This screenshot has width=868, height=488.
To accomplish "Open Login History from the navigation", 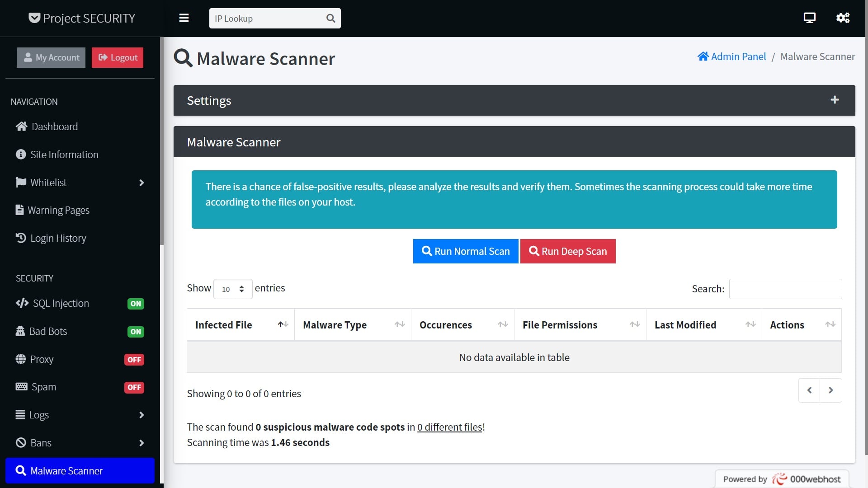I will click(58, 238).
